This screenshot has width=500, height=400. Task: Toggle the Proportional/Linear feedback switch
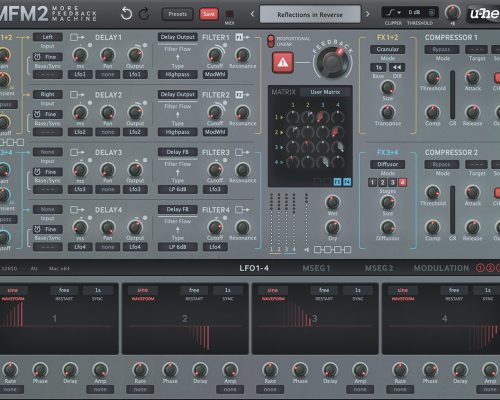click(271, 41)
